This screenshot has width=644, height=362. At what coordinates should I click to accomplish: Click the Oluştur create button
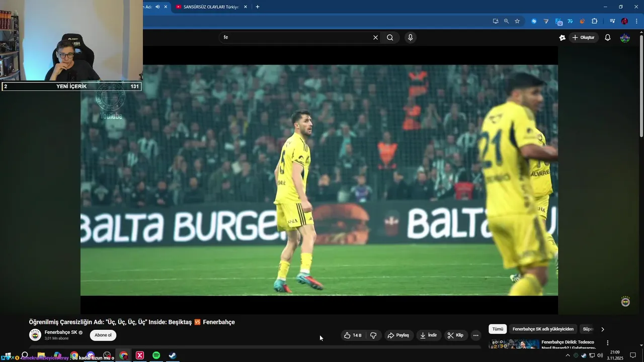click(583, 38)
